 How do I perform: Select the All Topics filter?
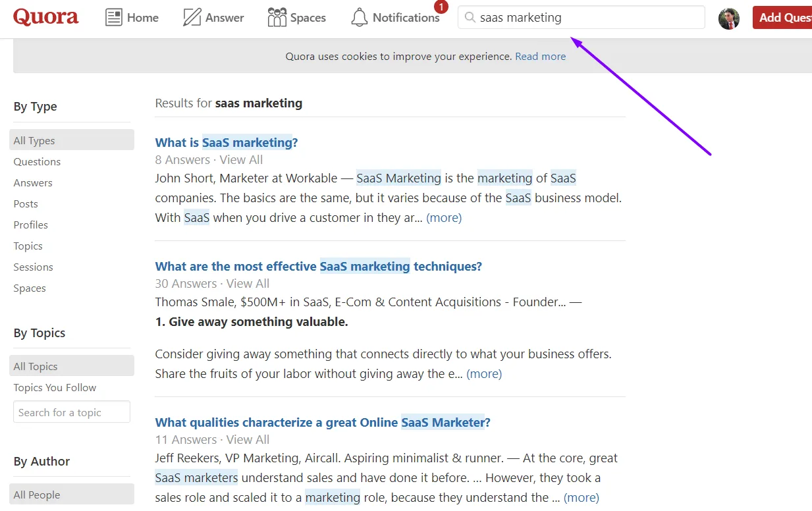(x=72, y=365)
